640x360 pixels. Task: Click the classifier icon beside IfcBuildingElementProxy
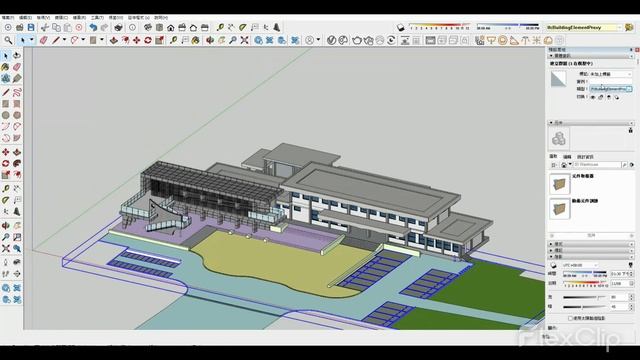point(629,27)
